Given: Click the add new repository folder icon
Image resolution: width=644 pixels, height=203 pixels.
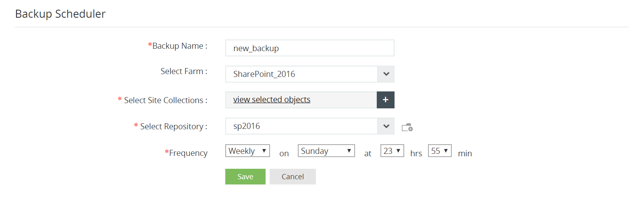Looking at the screenshot, I should pyautogui.click(x=407, y=127).
